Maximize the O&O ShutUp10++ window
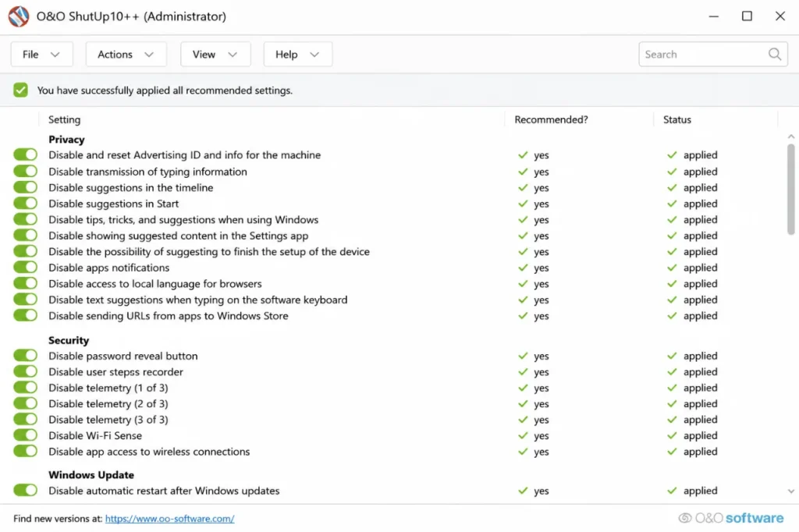 747,16
